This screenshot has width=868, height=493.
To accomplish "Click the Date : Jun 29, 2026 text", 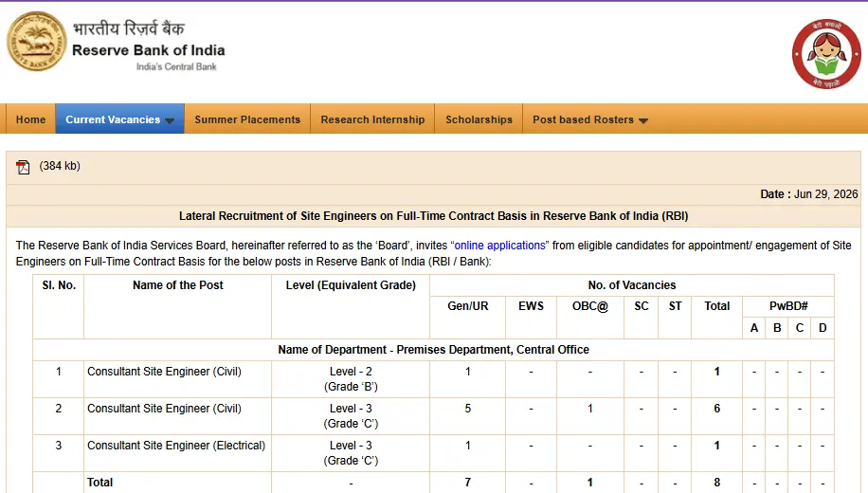I will pyautogui.click(x=808, y=193).
